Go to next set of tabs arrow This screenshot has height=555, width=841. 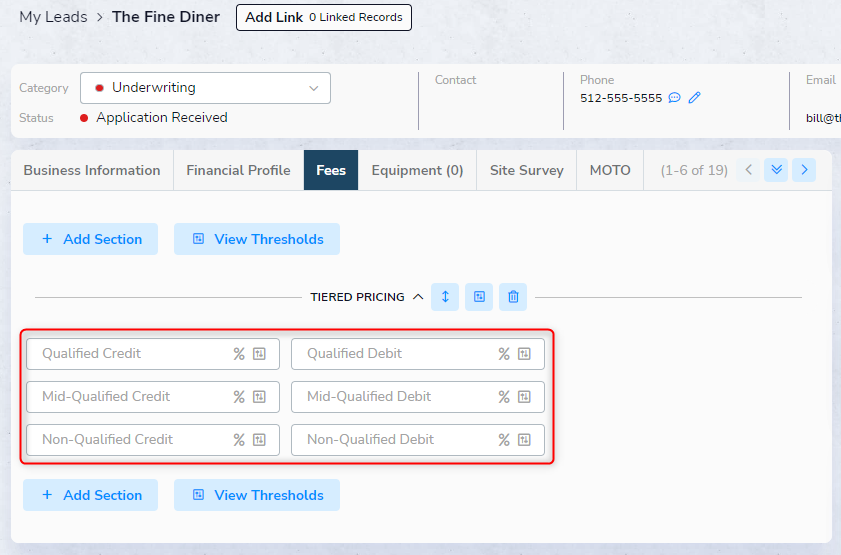click(804, 170)
